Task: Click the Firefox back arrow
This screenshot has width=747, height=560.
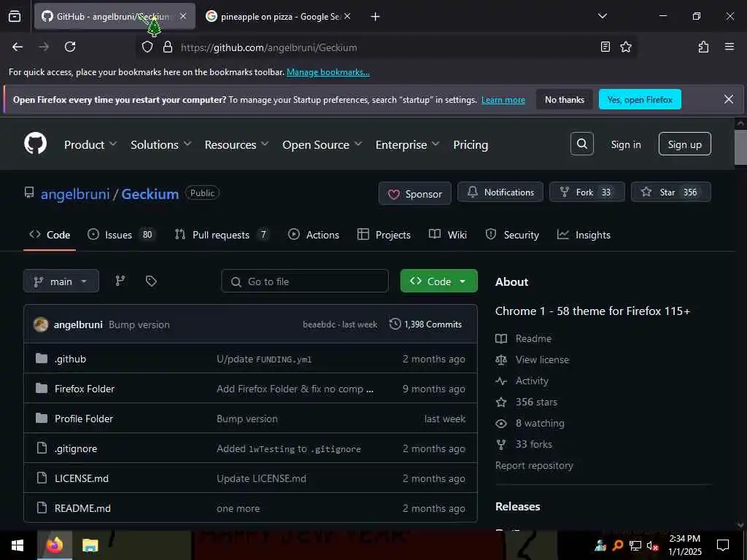Action: (18, 47)
